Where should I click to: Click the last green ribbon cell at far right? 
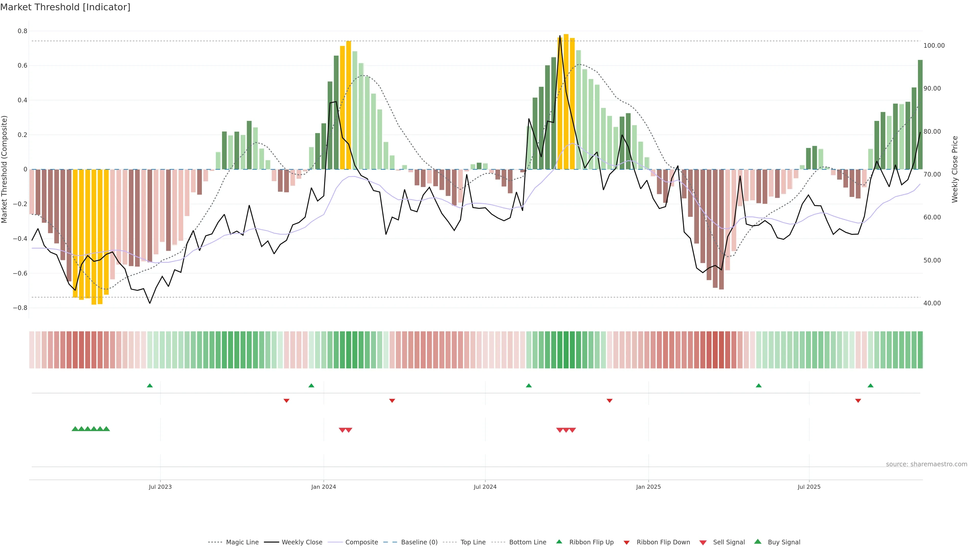point(920,350)
